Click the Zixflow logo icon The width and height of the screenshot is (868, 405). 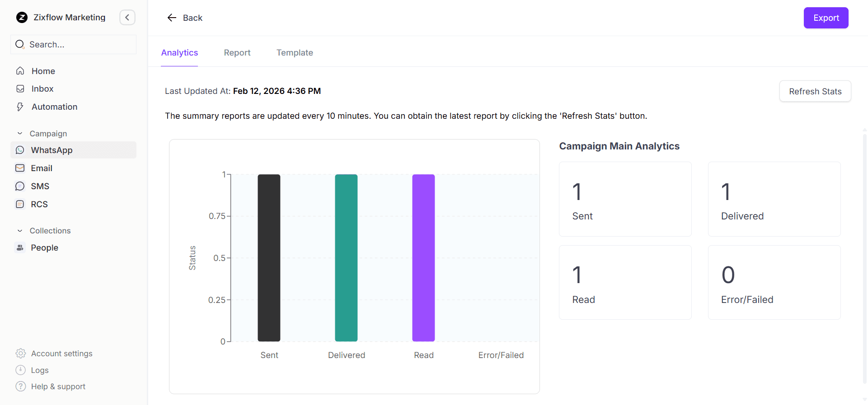[22, 18]
